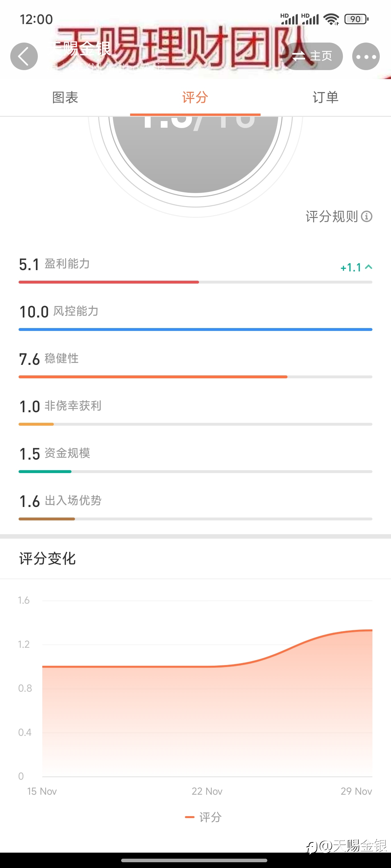Image resolution: width=391 pixels, height=868 pixels.
Task: Select the 出入场优势 score row
Action: pyautogui.click(x=195, y=506)
